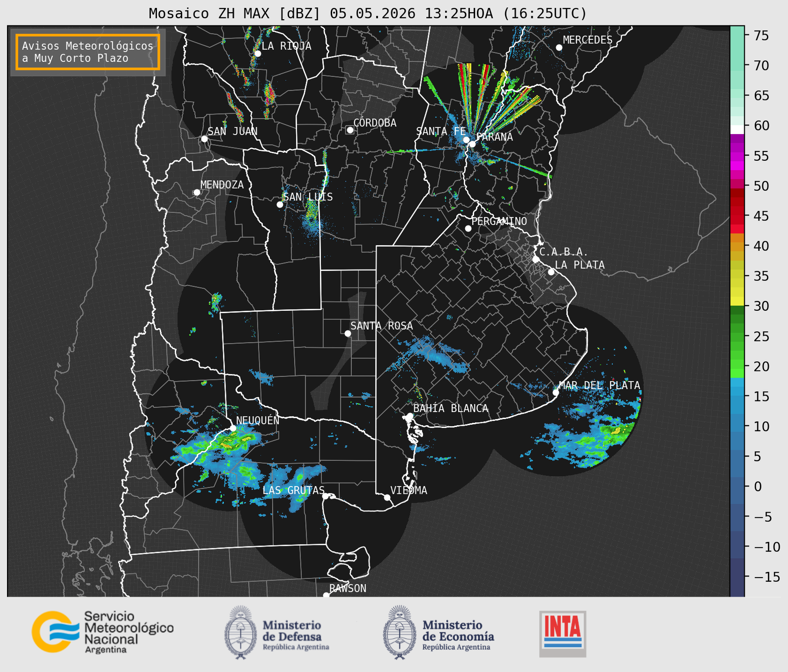Screen dimensions: 788x672
Task: Click the Bahía Blanca city marker
Action: pos(410,416)
